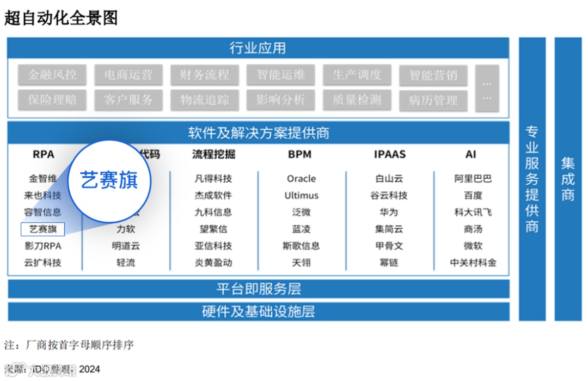Click 凡得科技 under 流程挖掘

[213, 179]
